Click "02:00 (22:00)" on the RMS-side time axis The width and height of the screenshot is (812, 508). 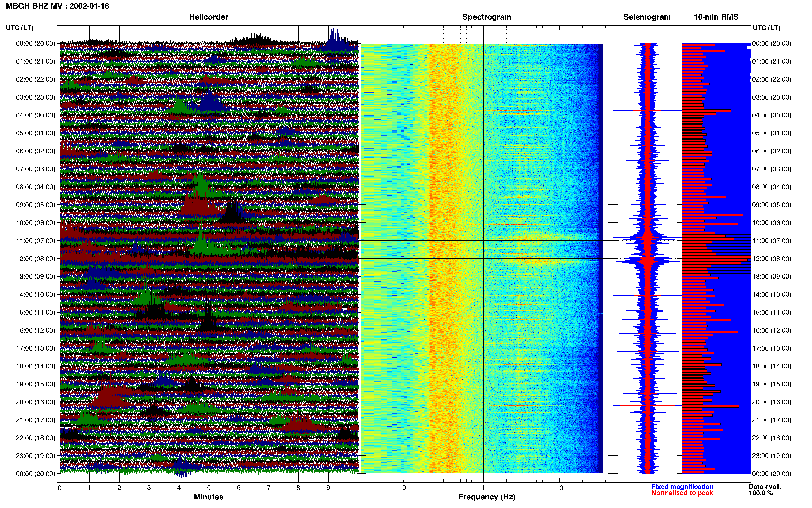click(x=772, y=79)
